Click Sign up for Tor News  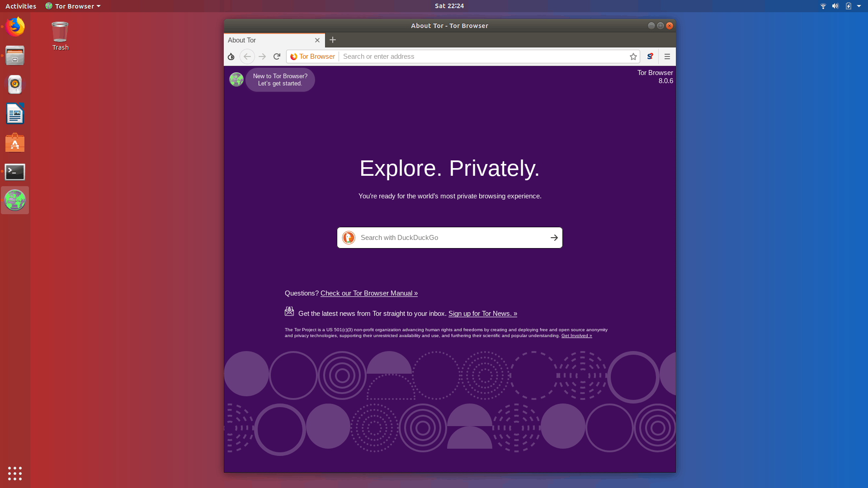[x=482, y=313]
